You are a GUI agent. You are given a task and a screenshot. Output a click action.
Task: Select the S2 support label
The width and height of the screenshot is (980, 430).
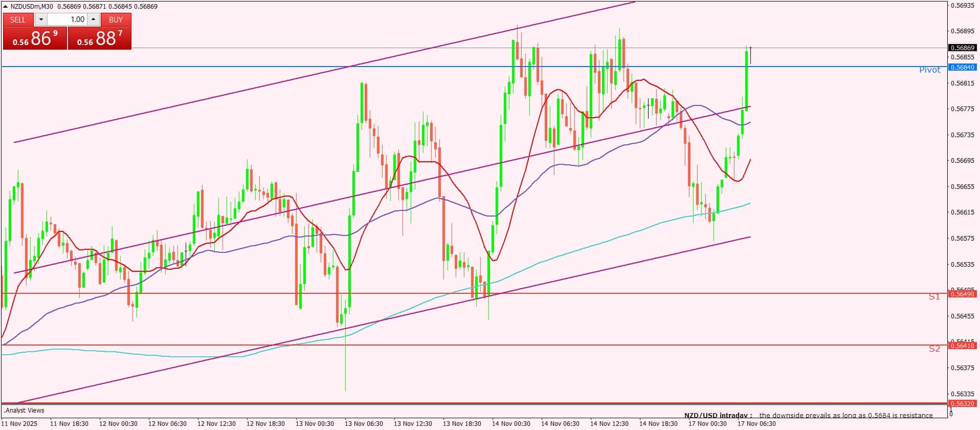point(934,349)
